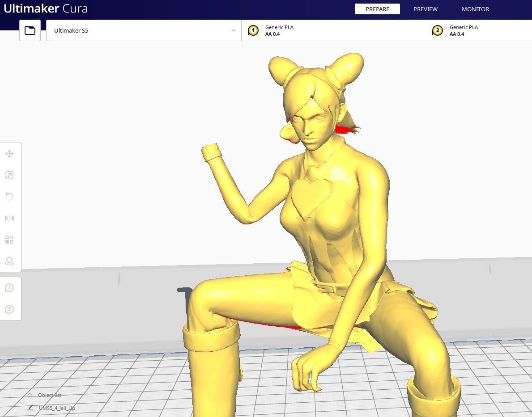Image resolution: width=532 pixels, height=417 pixels.
Task: Choose extruder 1 in left toolbar
Action: coord(9,288)
